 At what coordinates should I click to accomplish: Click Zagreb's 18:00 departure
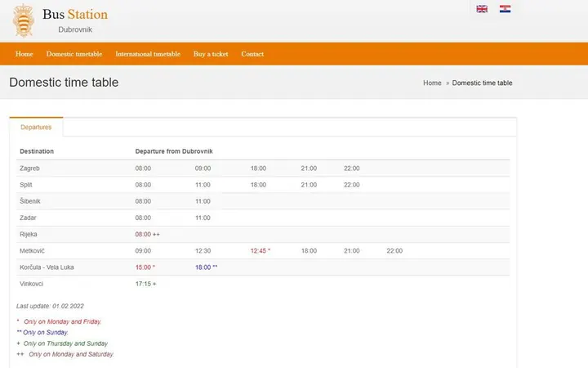point(258,168)
